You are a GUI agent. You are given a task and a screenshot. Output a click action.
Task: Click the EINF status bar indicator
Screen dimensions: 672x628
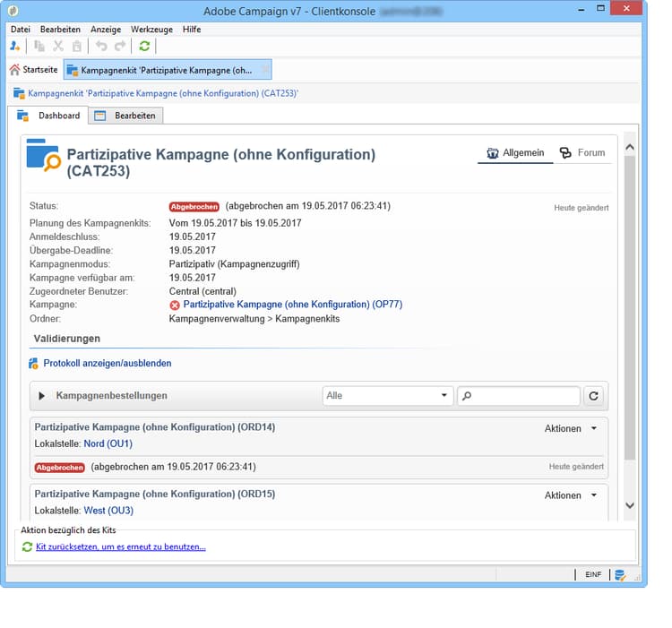pyautogui.click(x=593, y=574)
